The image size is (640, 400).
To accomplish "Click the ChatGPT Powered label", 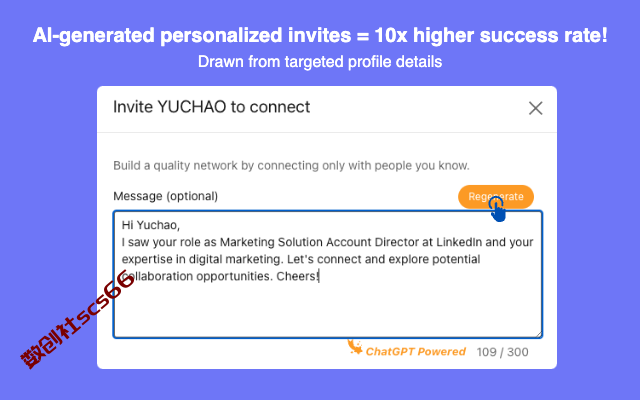I will pyautogui.click(x=416, y=351).
